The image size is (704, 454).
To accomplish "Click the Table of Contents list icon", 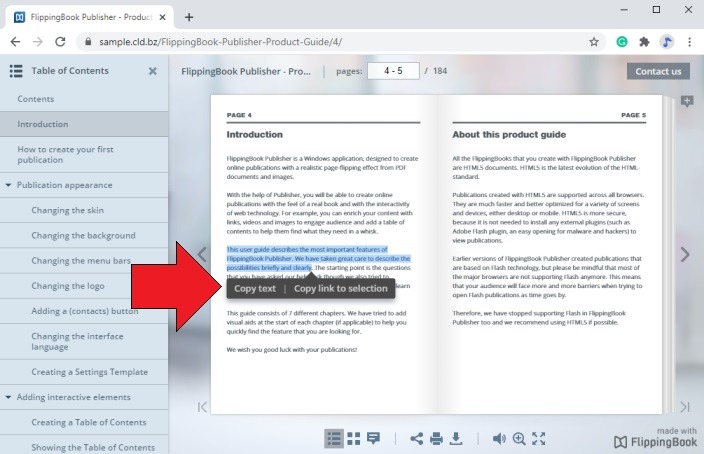I will point(16,71).
